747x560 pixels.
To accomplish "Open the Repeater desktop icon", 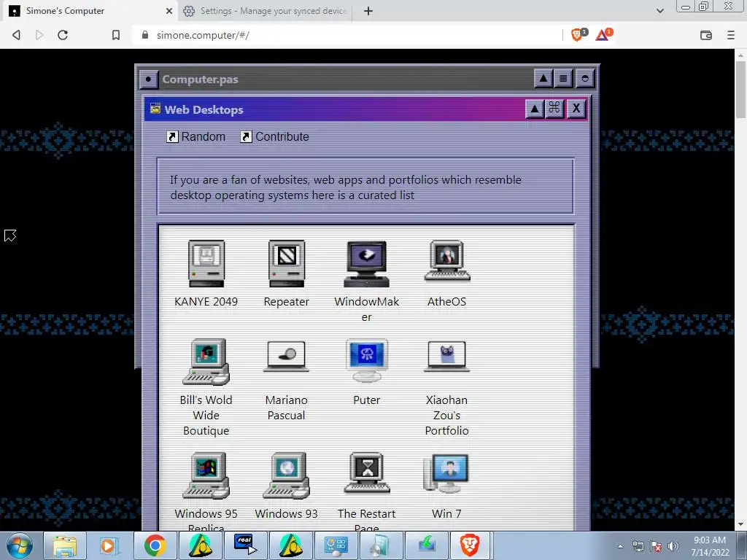I will (286, 264).
